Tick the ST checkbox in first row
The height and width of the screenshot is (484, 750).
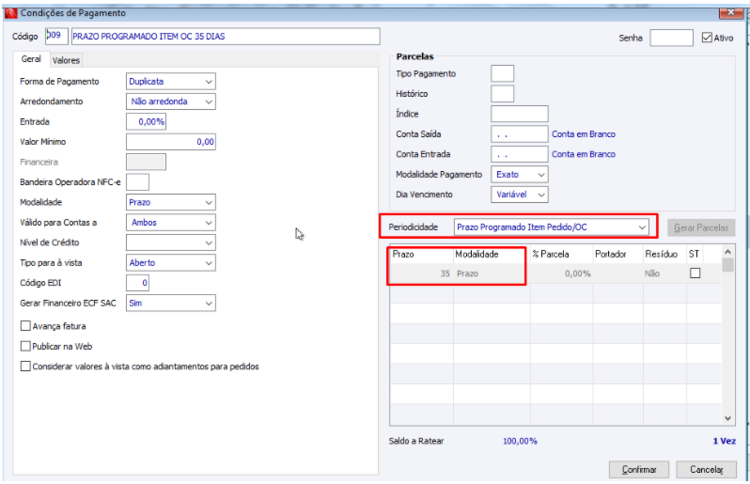pos(695,273)
